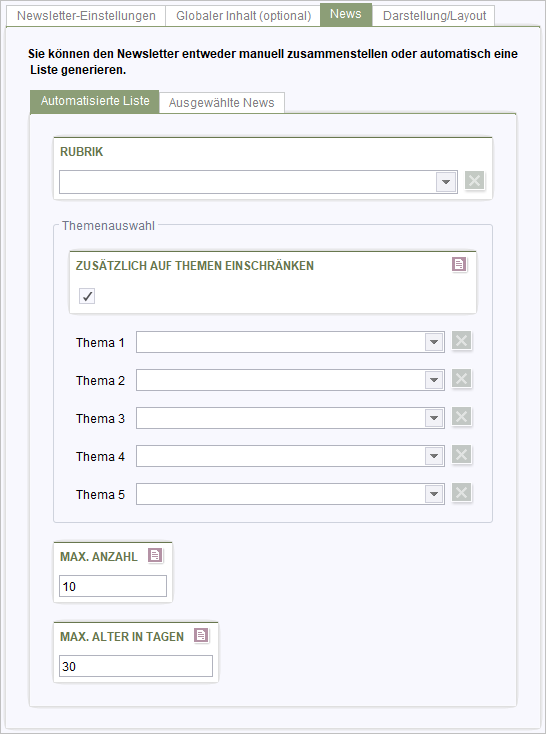Image resolution: width=546 pixels, height=734 pixels.
Task: Clear Thema 1 with its X icon
Action: pos(461,341)
